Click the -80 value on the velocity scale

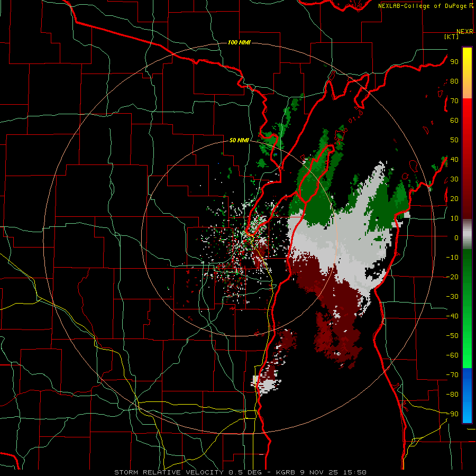(x=452, y=395)
